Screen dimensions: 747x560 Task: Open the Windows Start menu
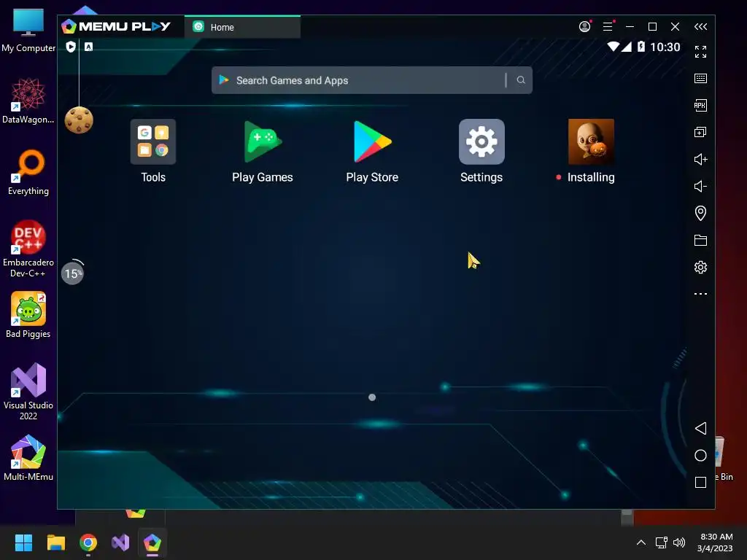[23, 542]
